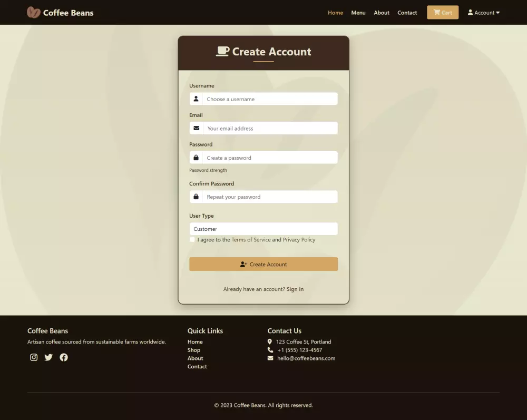Open the shopping Cart button
This screenshot has height=420, width=527.
point(443,13)
